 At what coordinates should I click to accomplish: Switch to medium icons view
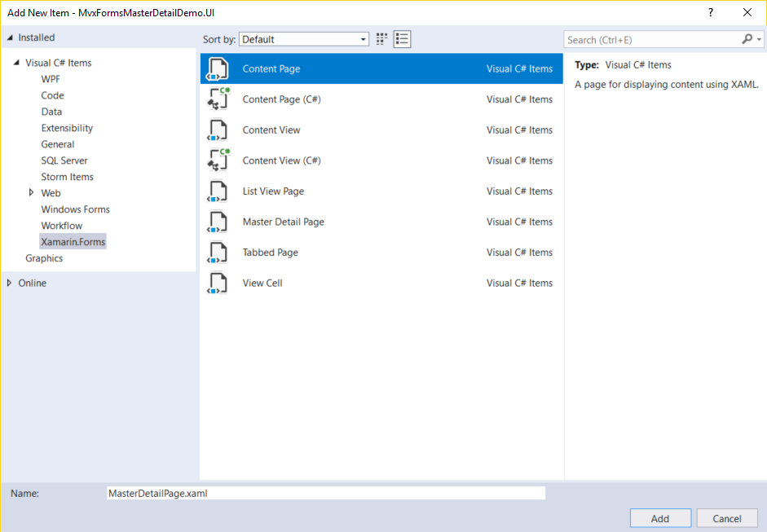pos(381,38)
